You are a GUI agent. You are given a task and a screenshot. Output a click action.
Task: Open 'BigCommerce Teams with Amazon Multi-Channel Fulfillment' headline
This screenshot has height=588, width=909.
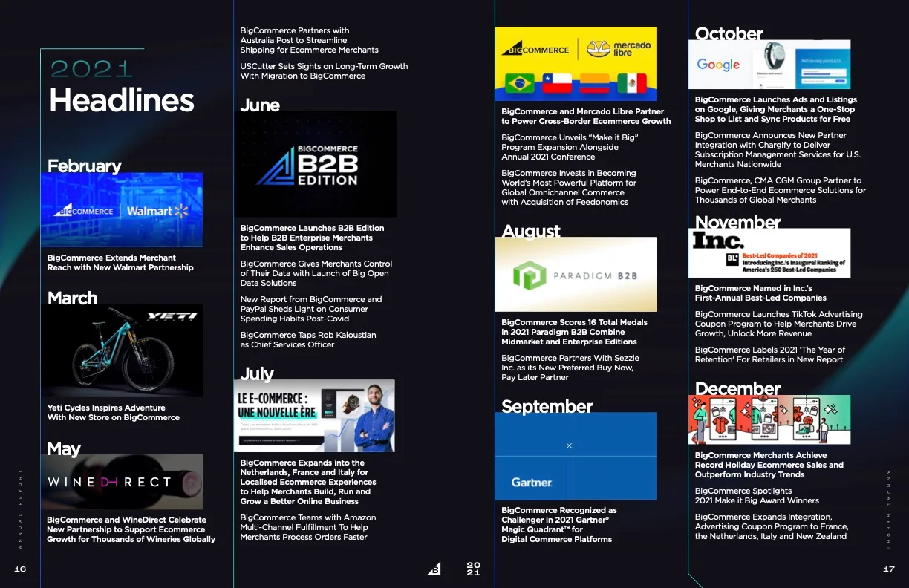tap(308, 527)
